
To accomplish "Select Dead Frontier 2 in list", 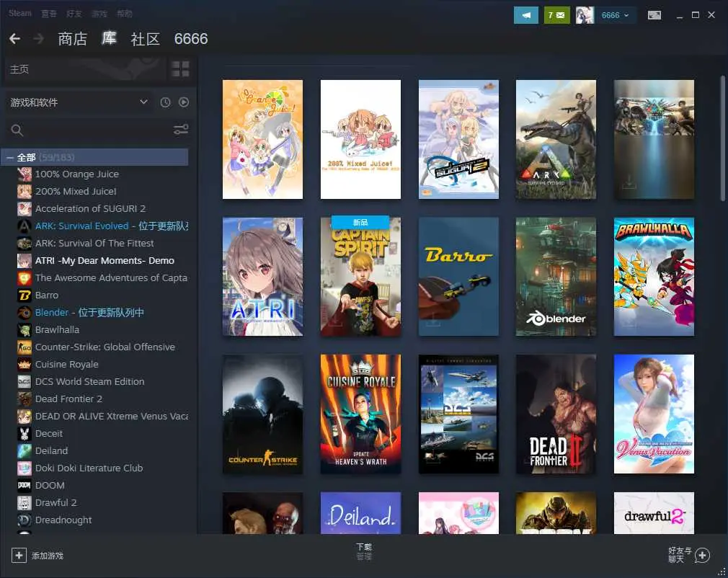I will (x=68, y=399).
